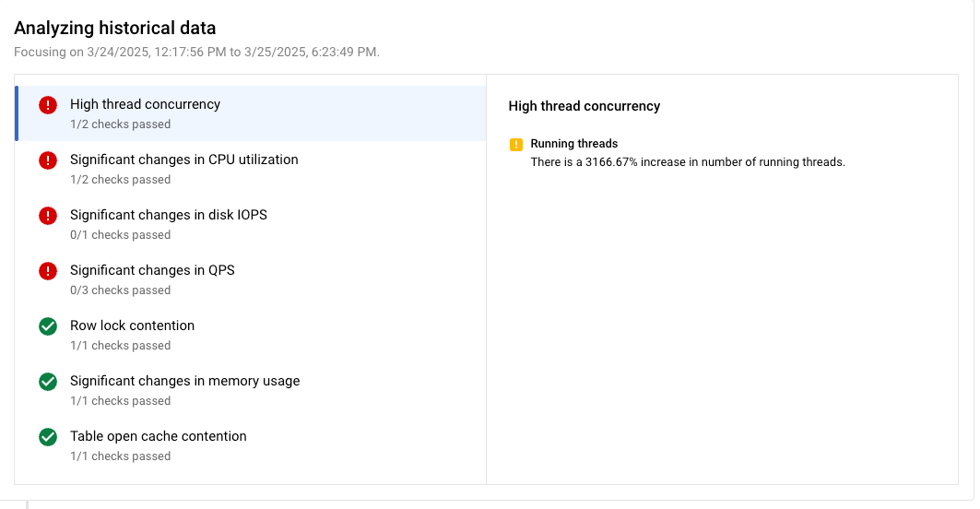980x509 pixels.
Task: Click 0/3 checks passed under QPS
Action: click(x=120, y=290)
